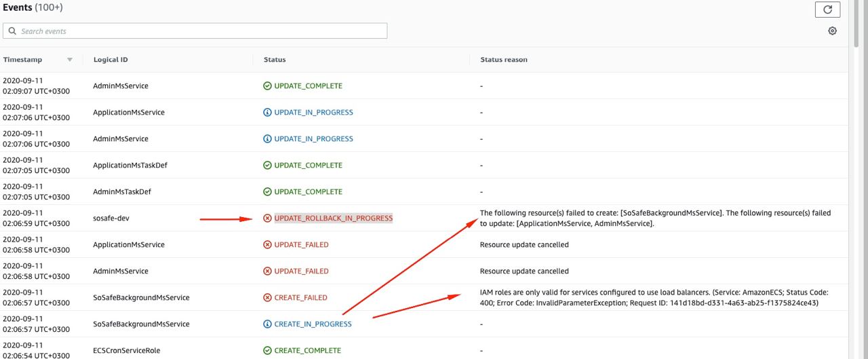Click error icon beside CREATE_FAILED
The height and width of the screenshot is (359, 868).
pos(267,298)
